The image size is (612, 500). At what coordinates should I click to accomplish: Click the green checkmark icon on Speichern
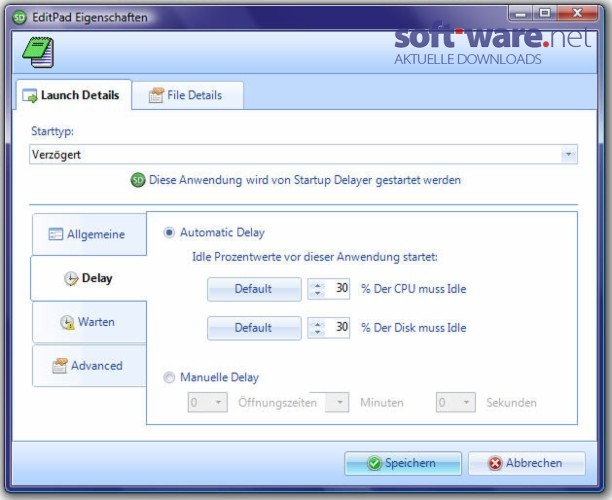[374, 463]
